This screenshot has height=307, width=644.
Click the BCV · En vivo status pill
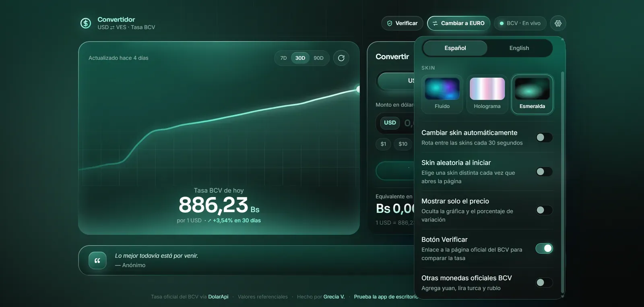(x=520, y=23)
